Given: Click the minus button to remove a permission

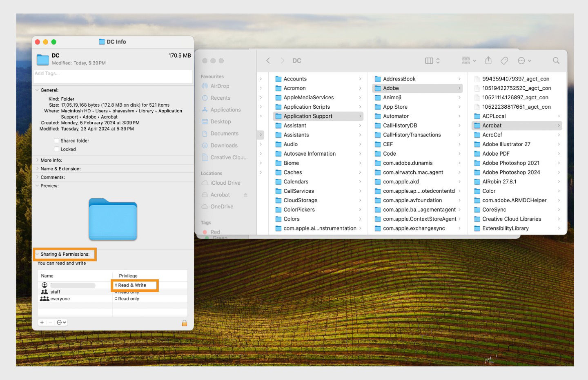Looking at the screenshot, I should coord(51,322).
